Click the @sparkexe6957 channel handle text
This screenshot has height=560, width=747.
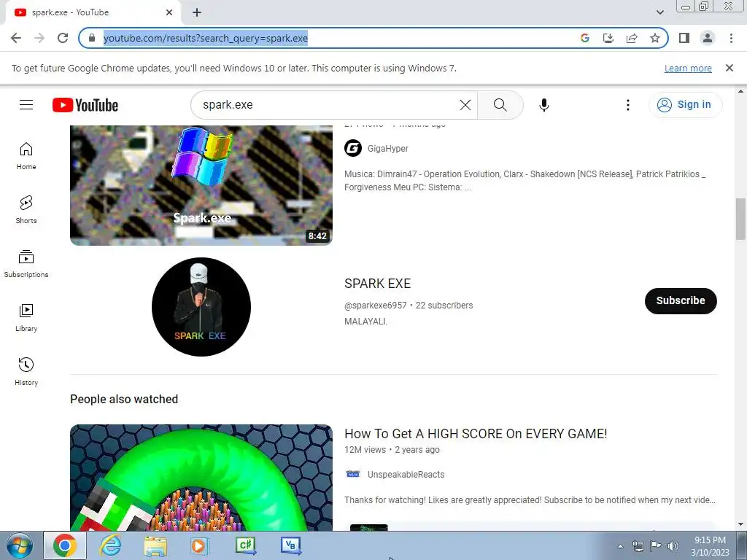[x=376, y=306]
